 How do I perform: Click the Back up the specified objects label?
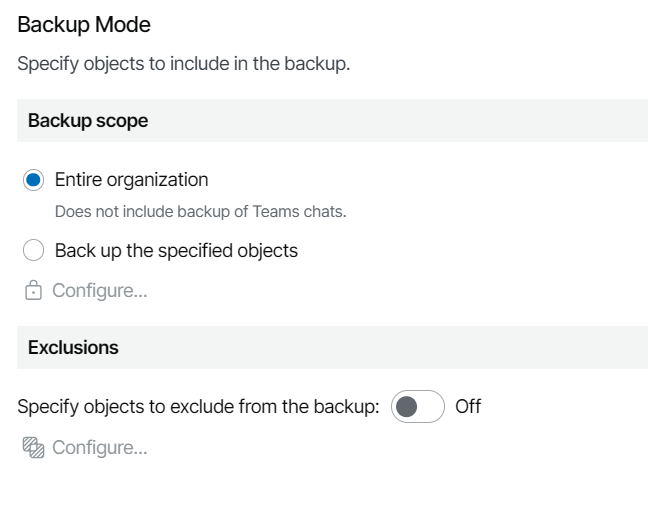[176, 250]
